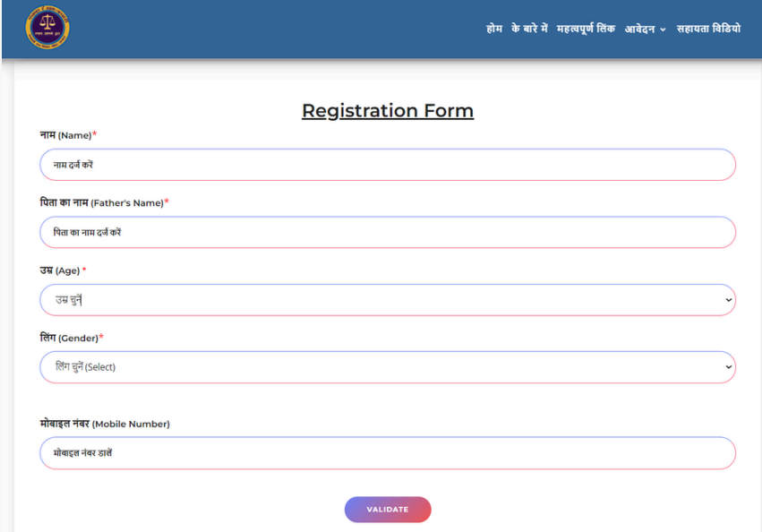Open महत्वपूर्ण लिंक in navigation bar
The height and width of the screenshot is (532, 762).
[586, 29]
